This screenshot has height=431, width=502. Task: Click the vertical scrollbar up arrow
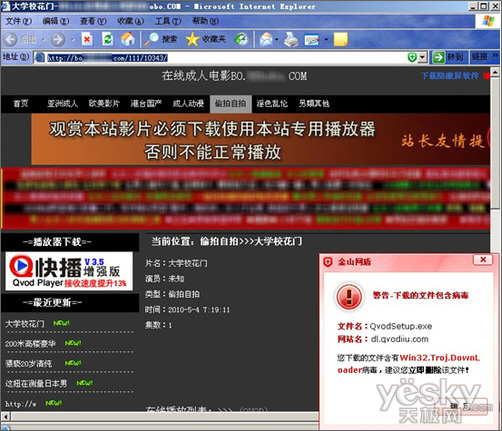[495, 72]
